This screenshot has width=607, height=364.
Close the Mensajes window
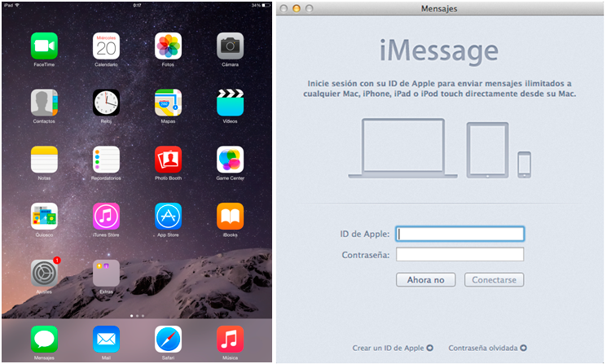284,8
